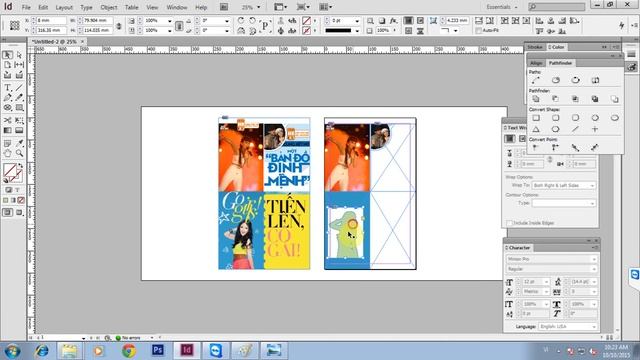Select the No Text Wrap button

point(509,139)
